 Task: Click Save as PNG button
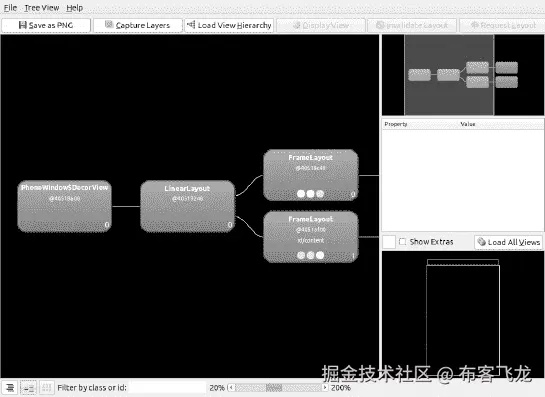[x=46, y=25]
